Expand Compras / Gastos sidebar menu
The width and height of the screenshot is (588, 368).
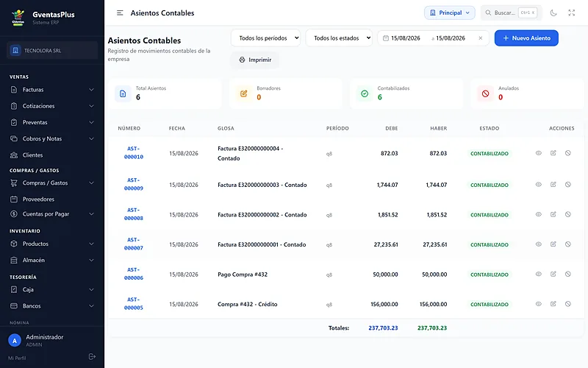point(52,183)
